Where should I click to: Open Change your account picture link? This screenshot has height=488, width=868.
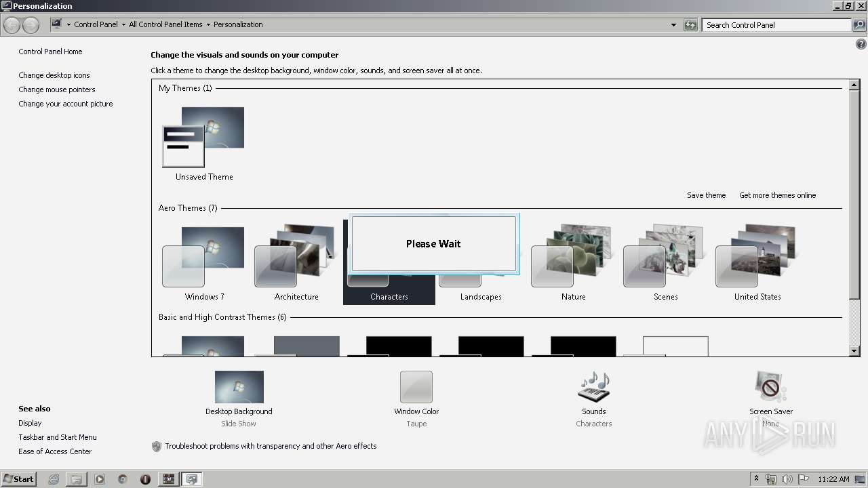point(66,104)
